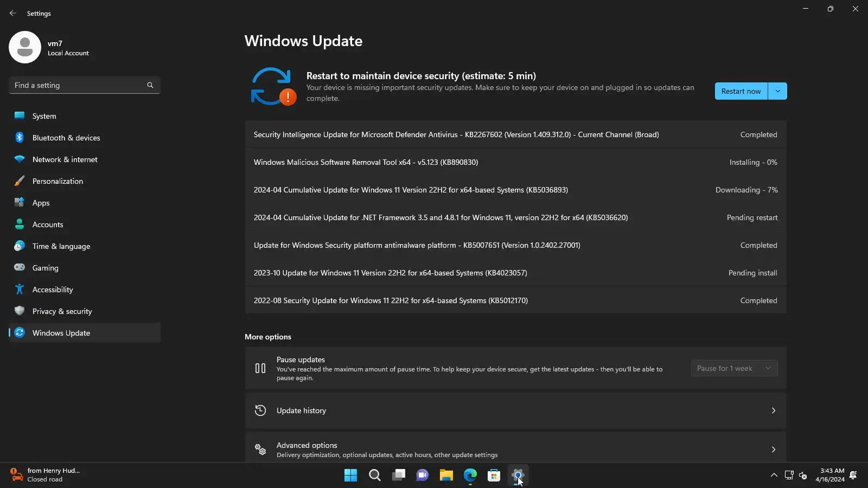Select Accounts in the sidebar
868x488 pixels.
[85, 224]
